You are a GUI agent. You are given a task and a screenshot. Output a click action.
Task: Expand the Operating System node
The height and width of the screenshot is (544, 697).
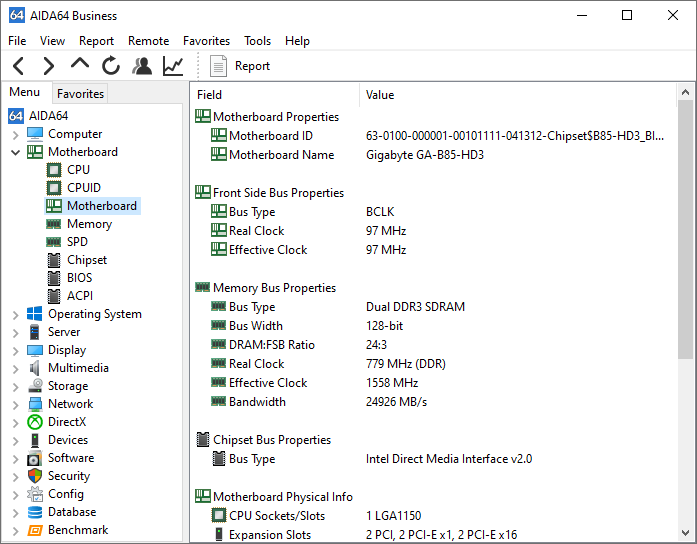tap(15, 314)
